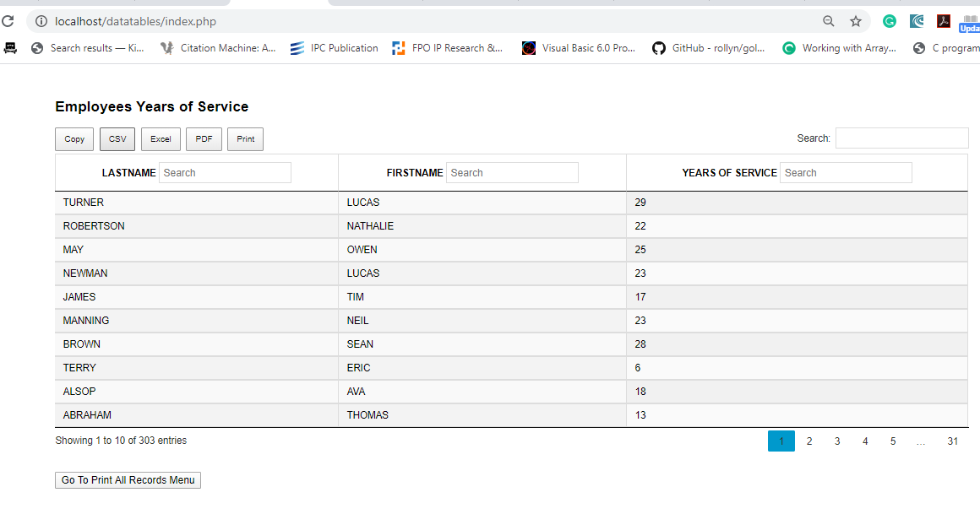980x514 pixels.
Task: Focus the LASTNAME column search box
Action: (225, 173)
